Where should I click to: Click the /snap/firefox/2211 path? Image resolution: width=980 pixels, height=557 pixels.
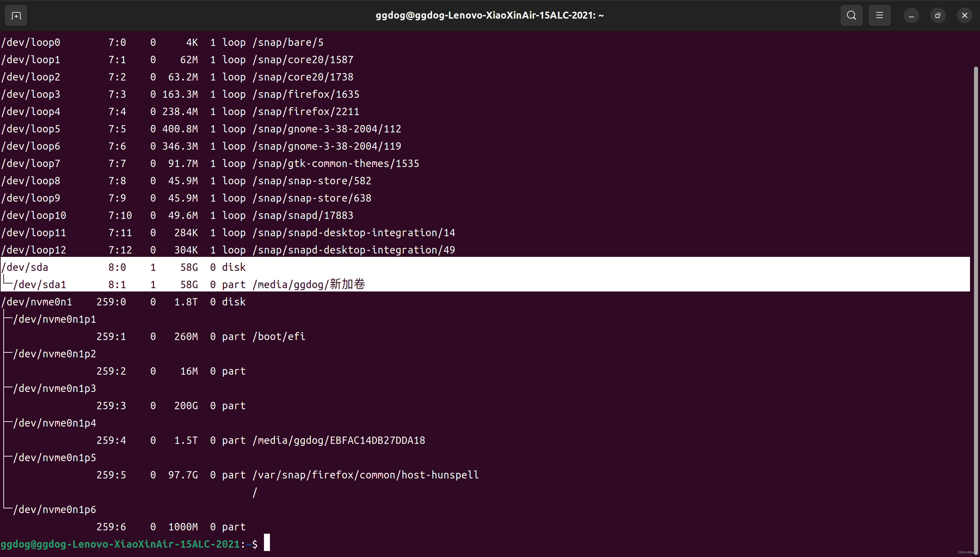coord(306,112)
